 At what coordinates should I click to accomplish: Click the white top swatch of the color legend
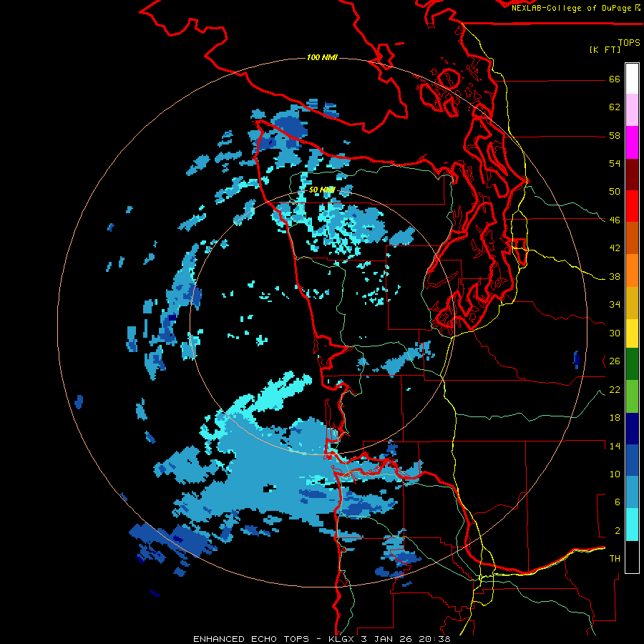tap(632, 79)
